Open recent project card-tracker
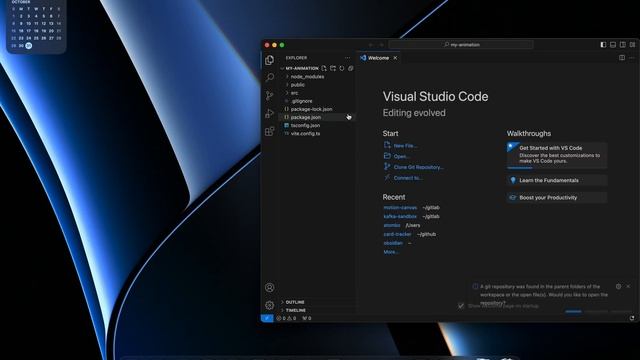640x360 pixels. pyautogui.click(x=397, y=234)
